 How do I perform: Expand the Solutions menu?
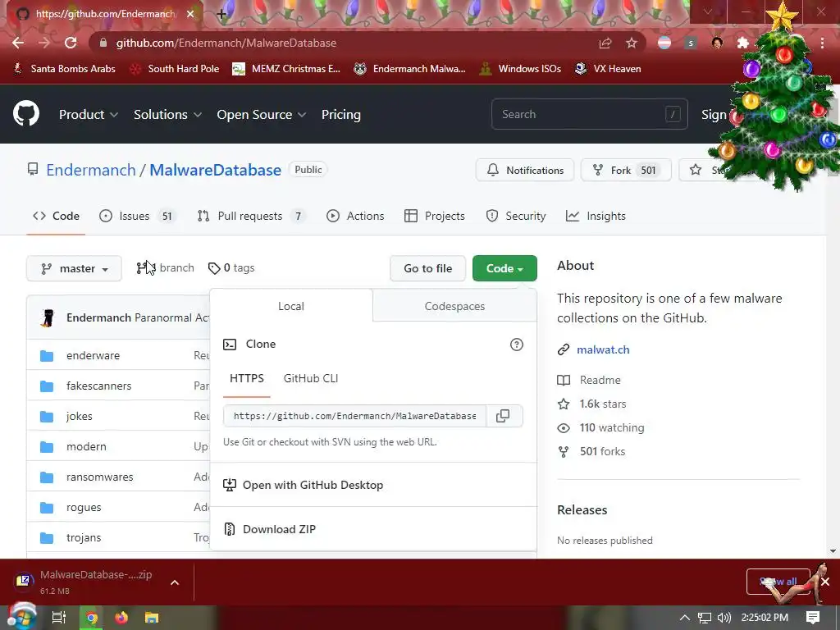click(167, 115)
